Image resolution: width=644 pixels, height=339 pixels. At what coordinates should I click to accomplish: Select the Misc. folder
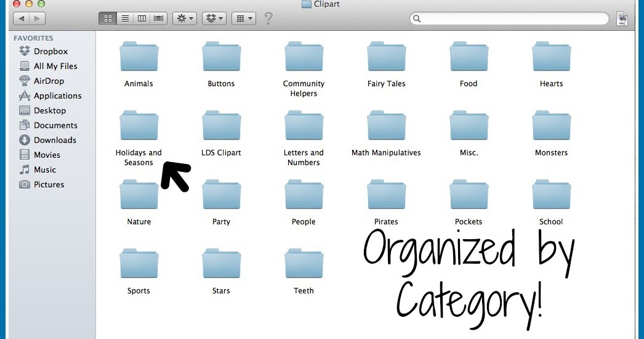[469, 126]
